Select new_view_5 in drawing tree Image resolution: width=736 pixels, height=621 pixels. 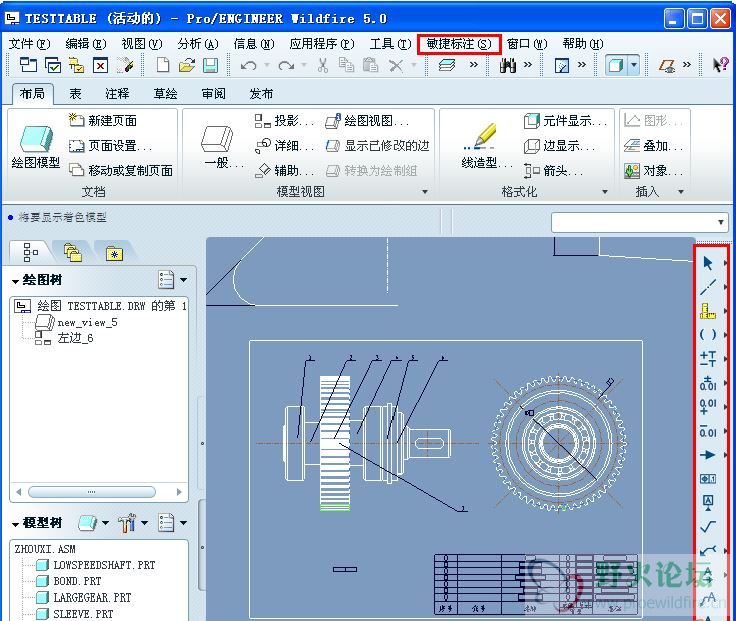[76, 322]
